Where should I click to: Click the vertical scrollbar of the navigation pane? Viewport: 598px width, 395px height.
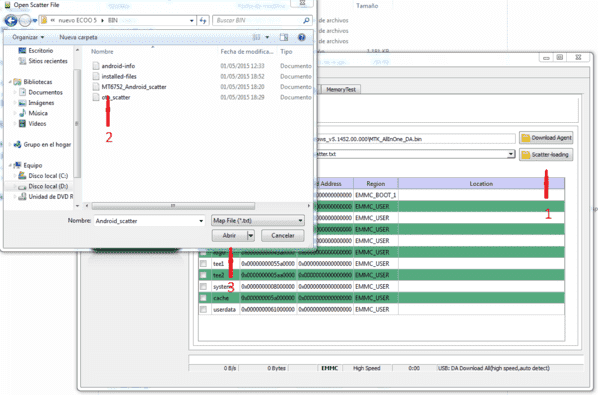77,124
